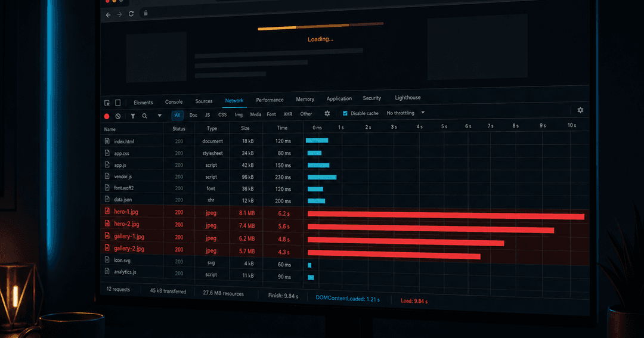Uncheck the Disable cache checkbox

[345, 113]
